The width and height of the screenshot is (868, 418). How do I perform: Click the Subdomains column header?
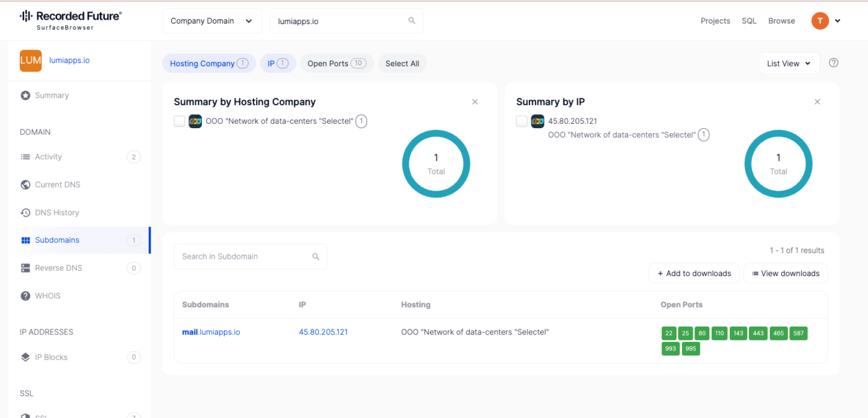tap(205, 305)
